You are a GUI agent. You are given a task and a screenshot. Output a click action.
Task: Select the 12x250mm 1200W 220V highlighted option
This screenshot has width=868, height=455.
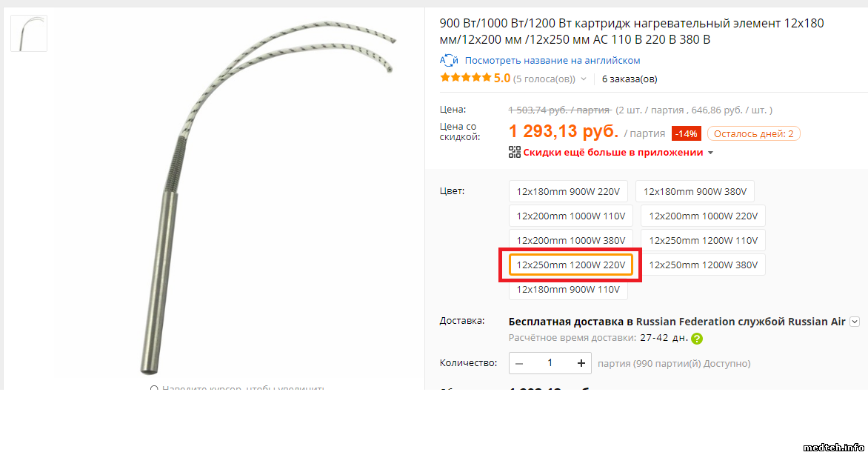(x=571, y=265)
